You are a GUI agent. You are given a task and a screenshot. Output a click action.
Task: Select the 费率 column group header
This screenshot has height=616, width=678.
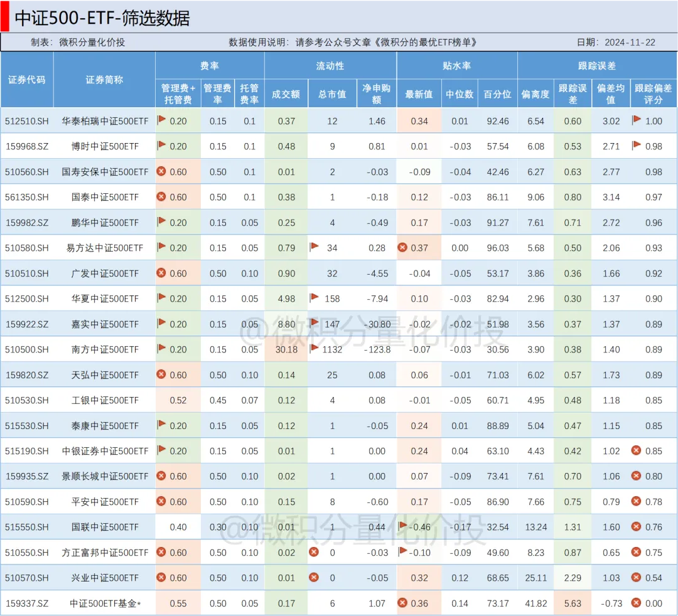pos(210,65)
